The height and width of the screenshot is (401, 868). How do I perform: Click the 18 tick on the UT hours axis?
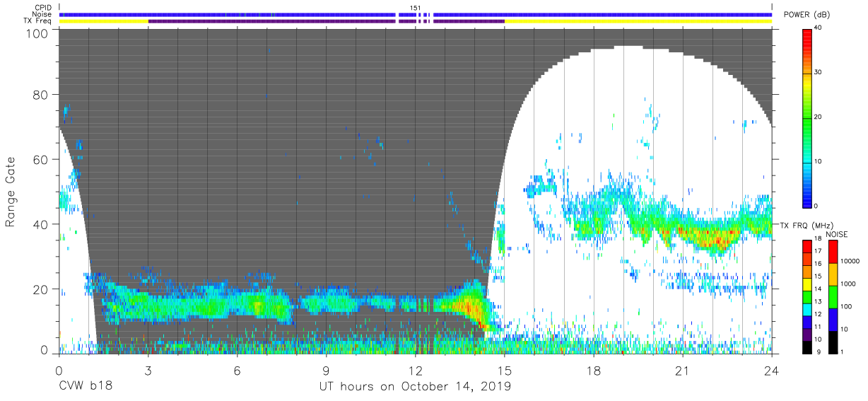coord(594,370)
